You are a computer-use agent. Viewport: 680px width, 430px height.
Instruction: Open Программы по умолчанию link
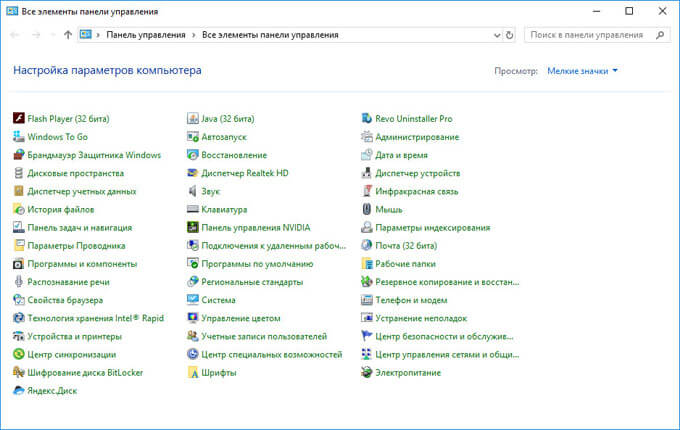[257, 264]
